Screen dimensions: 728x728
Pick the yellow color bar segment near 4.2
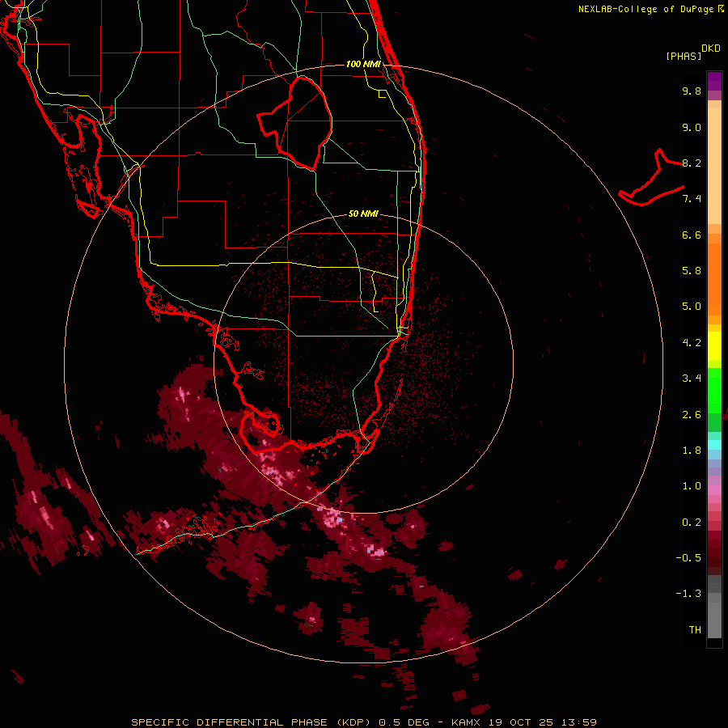(x=714, y=346)
